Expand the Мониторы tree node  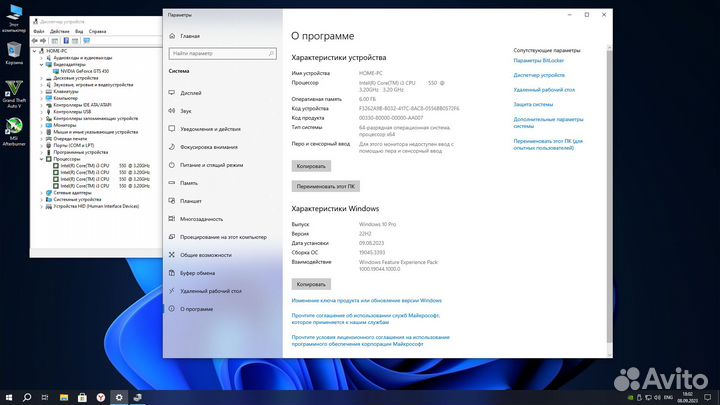click(x=42, y=125)
